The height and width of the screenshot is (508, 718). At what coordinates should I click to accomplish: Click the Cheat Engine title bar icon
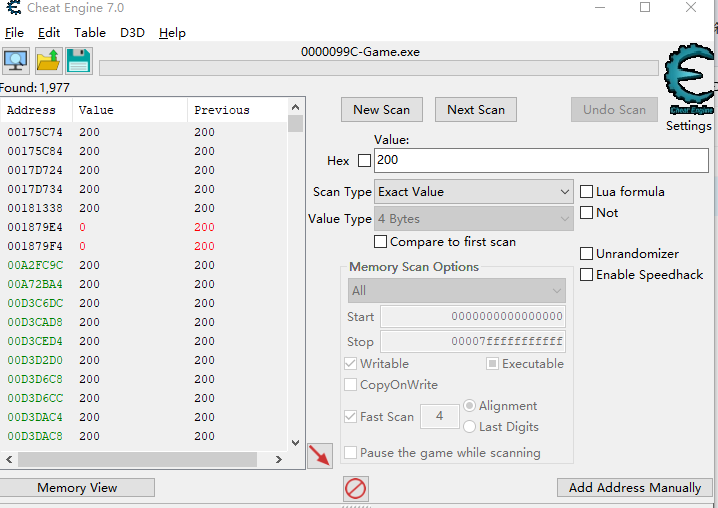(x=14, y=7)
